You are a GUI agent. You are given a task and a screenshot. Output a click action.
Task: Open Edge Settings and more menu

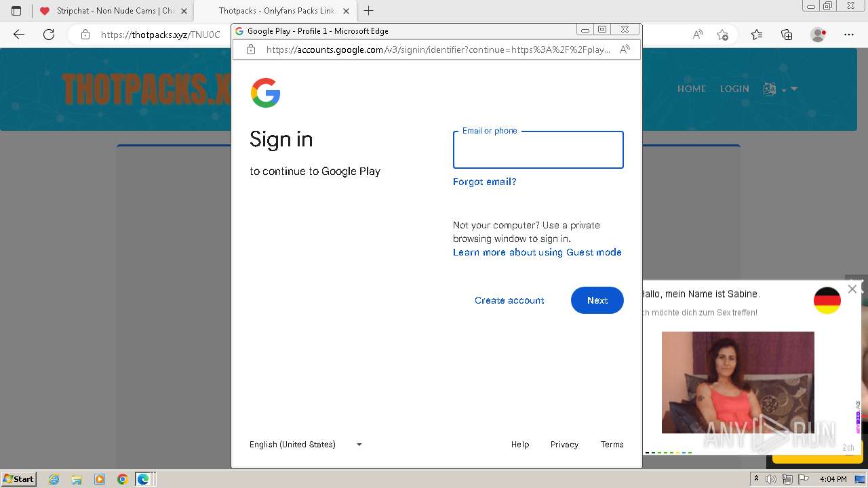[x=849, y=35]
